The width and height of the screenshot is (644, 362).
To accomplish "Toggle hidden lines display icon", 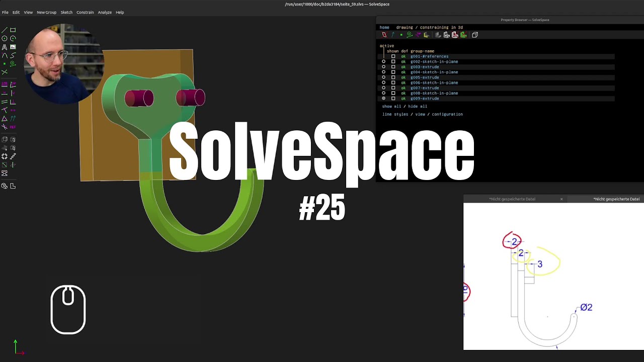I will pos(474,35).
